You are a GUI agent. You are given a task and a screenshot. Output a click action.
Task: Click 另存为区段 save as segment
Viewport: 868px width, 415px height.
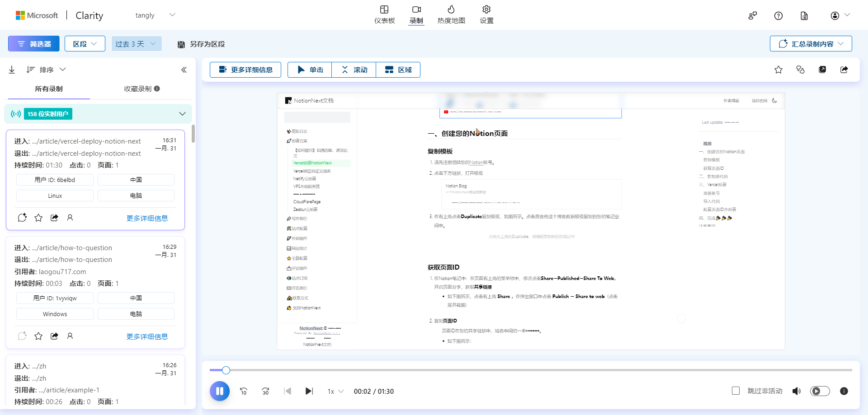pos(201,44)
